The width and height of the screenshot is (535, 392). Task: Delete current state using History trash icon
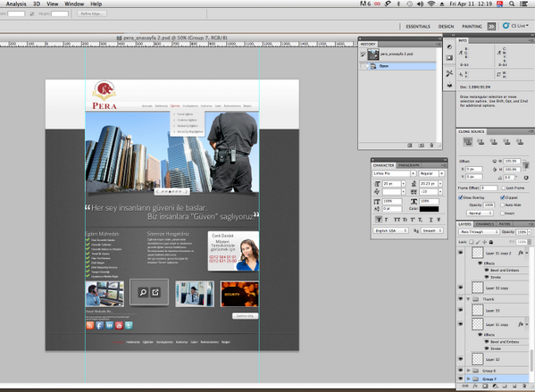point(431,146)
